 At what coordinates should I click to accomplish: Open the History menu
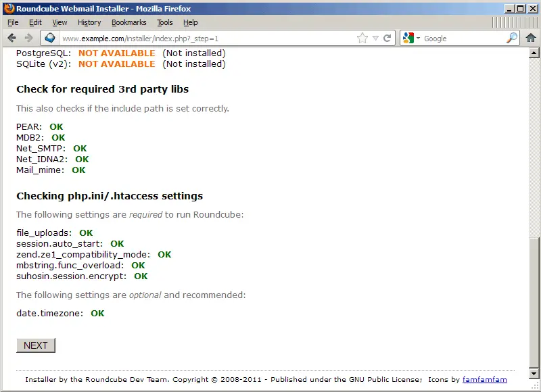click(89, 22)
